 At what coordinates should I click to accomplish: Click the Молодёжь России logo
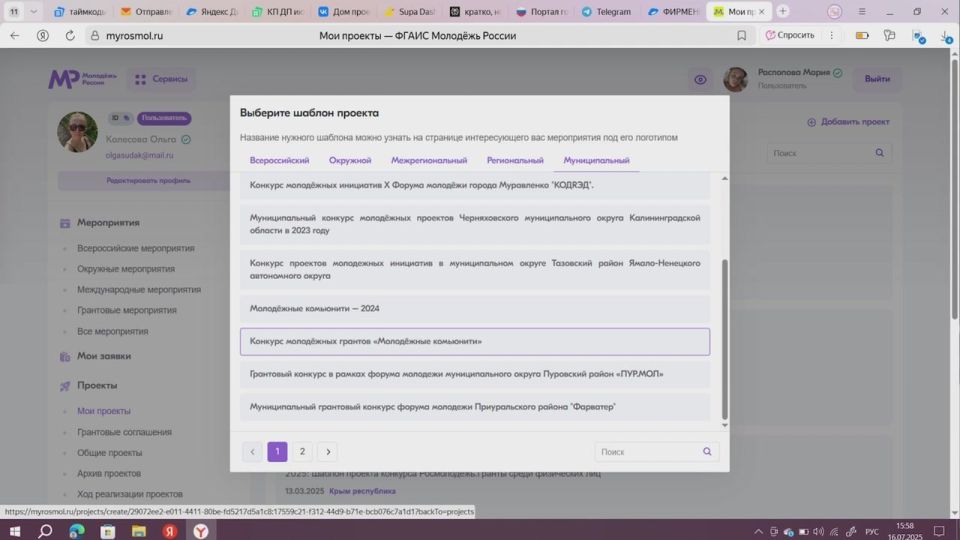78,79
